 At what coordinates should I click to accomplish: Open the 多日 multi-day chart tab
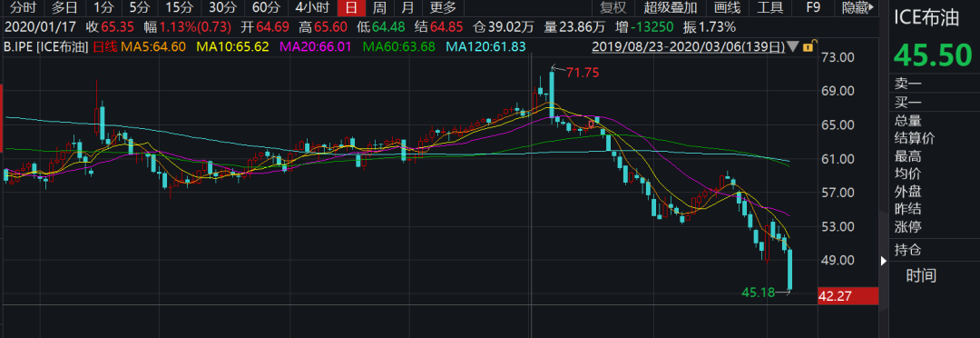point(65,7)
